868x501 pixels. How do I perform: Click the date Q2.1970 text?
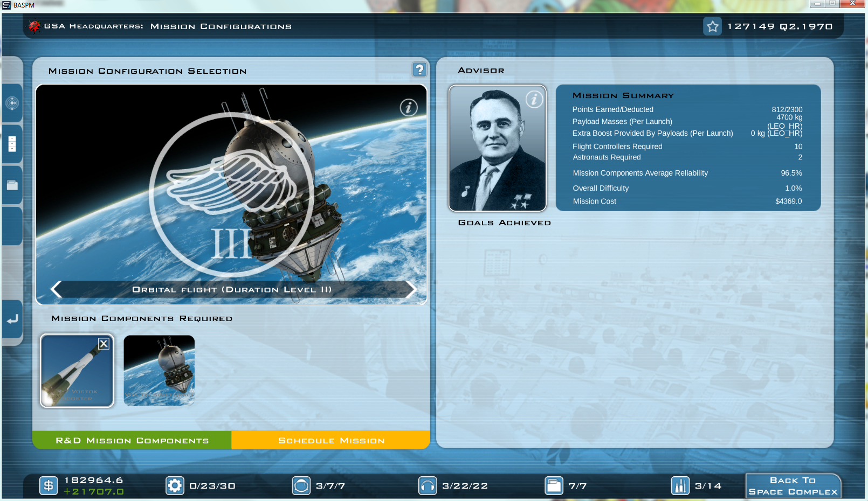[x=806, y=26]
